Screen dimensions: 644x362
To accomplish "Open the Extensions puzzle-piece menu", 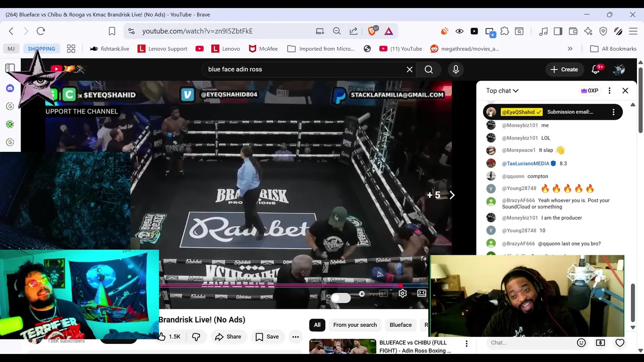I will (x=504, y=31).
